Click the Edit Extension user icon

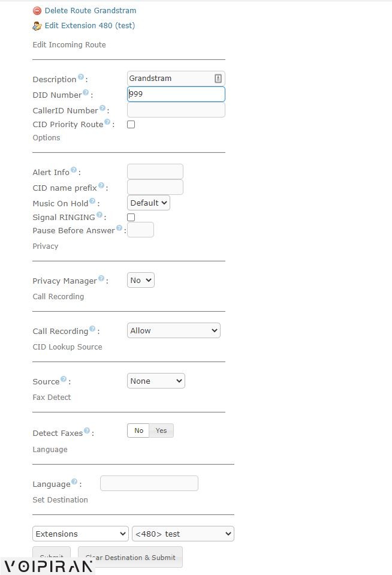coord(37,26)
